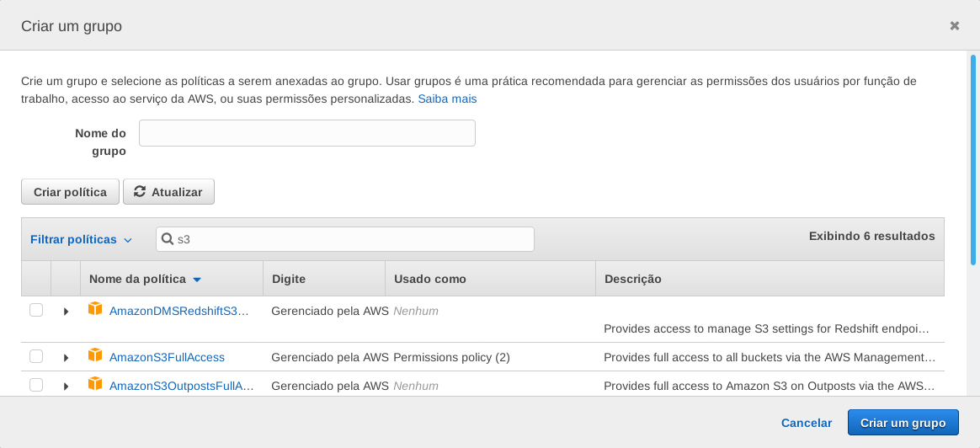Open the AmazonS3FullAccess policy link
This screenshot has height=448, width=980.
167,357
